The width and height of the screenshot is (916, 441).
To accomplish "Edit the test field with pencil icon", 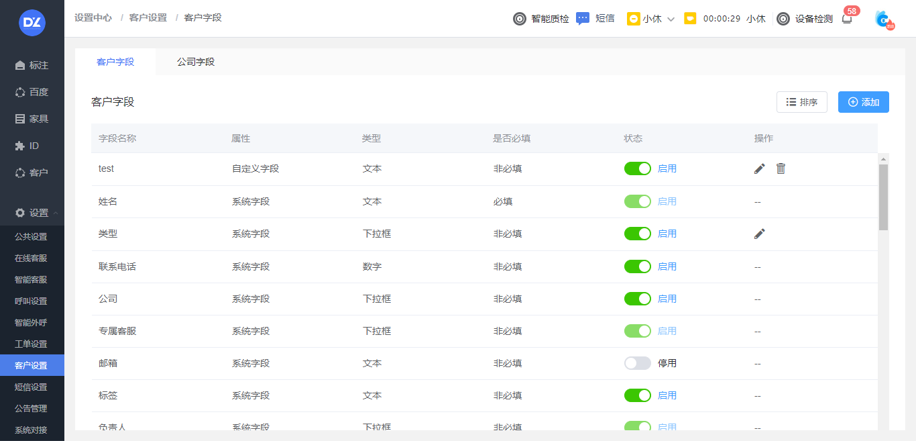I will (x=759, y=169).
